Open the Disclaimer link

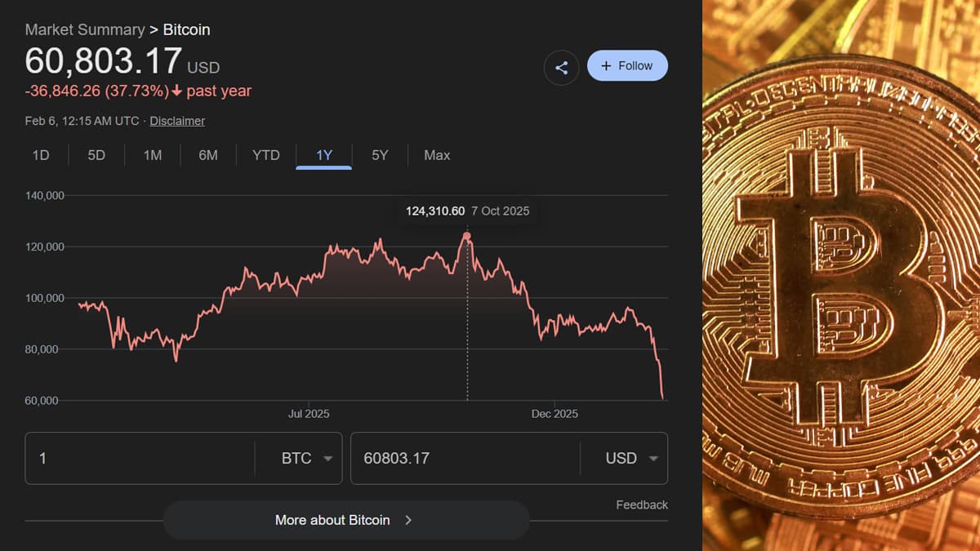tap(177, 120)
